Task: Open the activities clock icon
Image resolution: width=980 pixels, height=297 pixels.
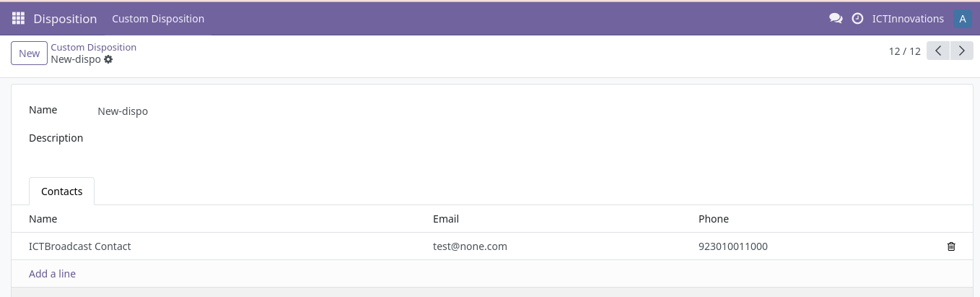Action: (x=857, y=19)
